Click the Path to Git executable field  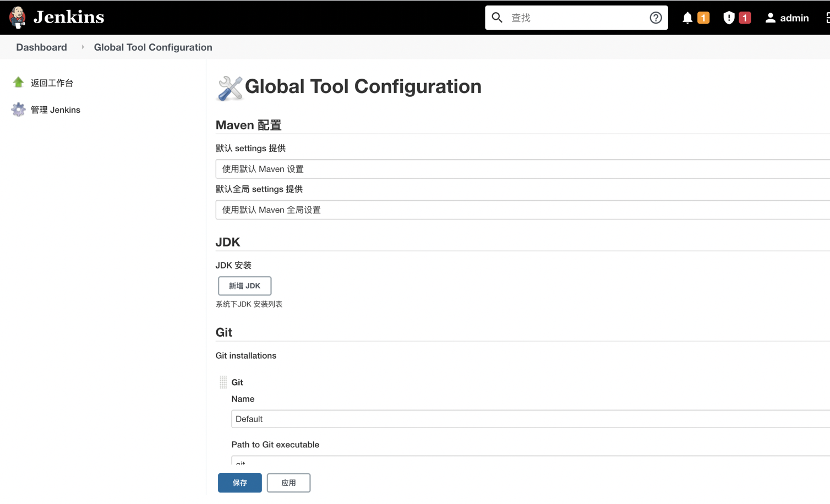(531, 461)
